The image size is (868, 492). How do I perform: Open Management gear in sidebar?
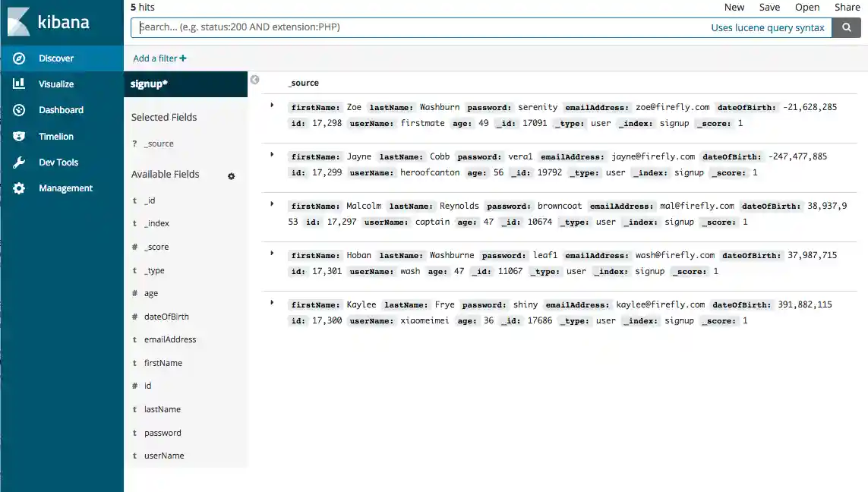click(19, 188)
